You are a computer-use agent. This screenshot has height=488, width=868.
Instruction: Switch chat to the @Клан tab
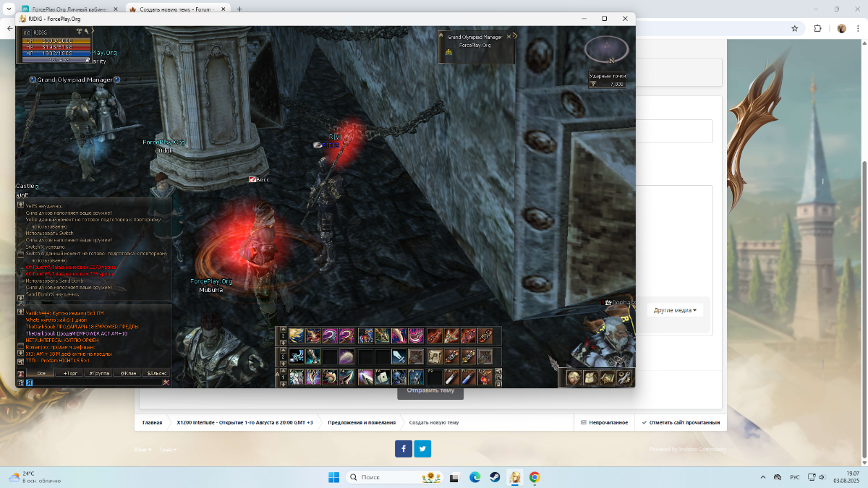coord(128,374)
